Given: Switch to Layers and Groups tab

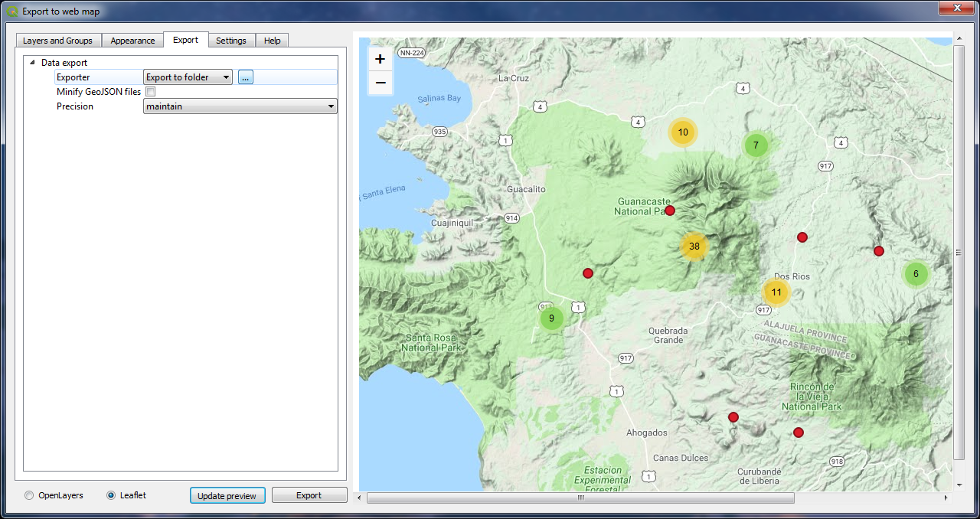Looking at the screenshot, I should coord(57,41).
